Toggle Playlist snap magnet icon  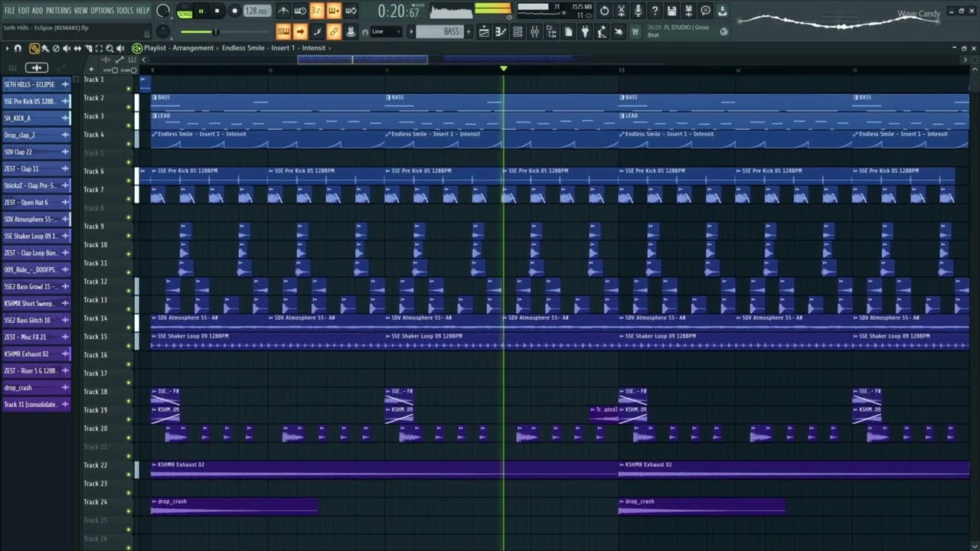pyautogui.click(x=18, y=48)
